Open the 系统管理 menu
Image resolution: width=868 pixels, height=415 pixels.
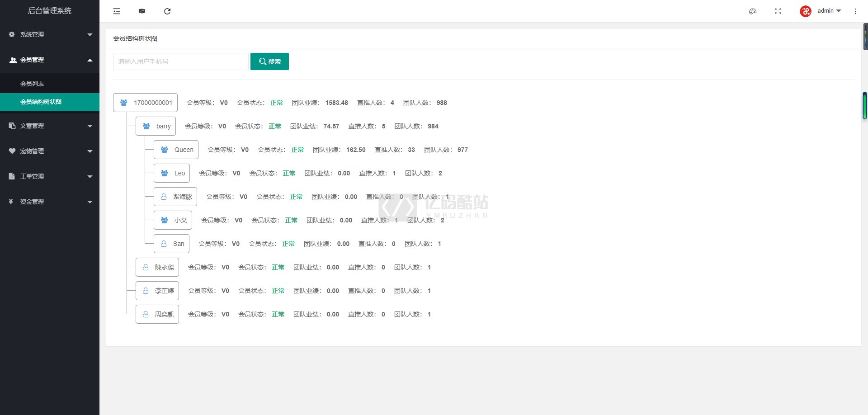[50, 34]
